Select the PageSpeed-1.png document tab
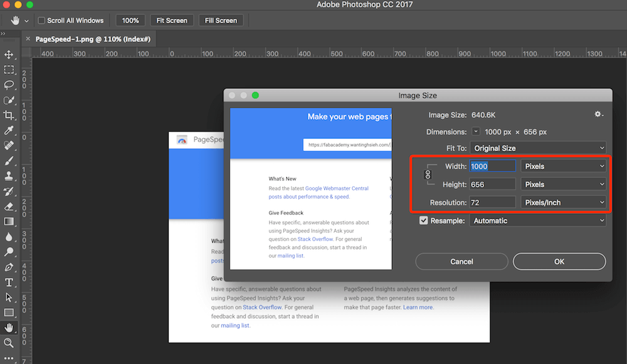The image size is (627, 364). 92,39
